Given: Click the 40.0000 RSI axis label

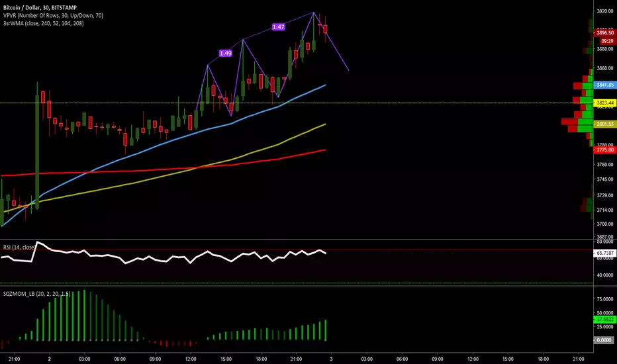Looking at the screenshot, I should click(x=605, y=275).
